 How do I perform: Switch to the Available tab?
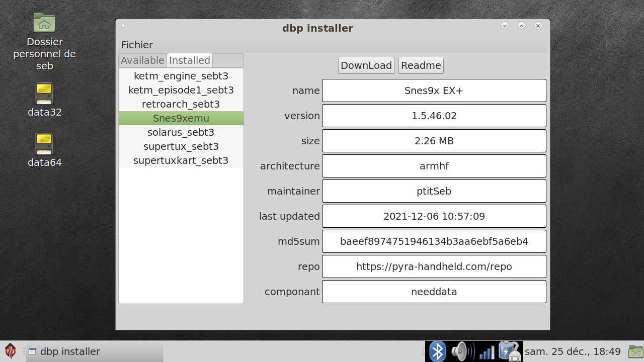point(142,60)
